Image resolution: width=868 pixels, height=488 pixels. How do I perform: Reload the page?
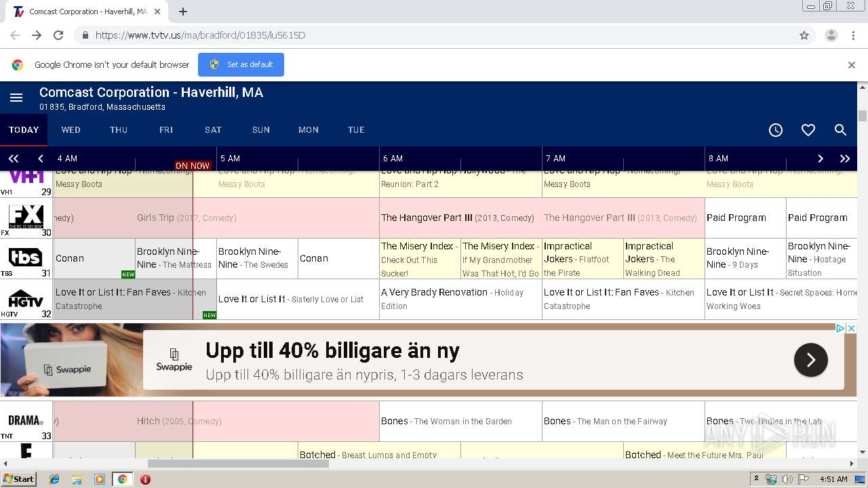click(x=58, y=35)
